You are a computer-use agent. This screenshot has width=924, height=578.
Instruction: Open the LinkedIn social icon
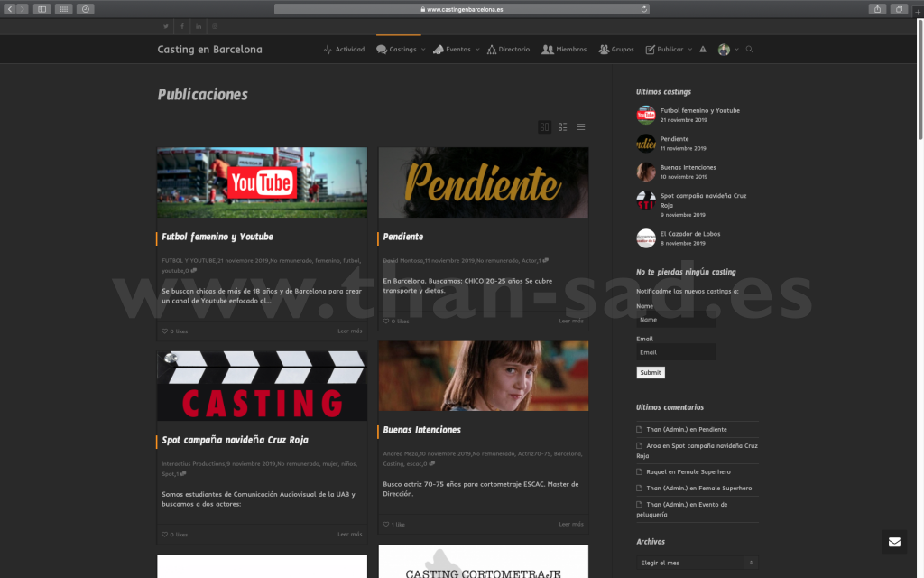pyautogui.click(x=199, y=26)
